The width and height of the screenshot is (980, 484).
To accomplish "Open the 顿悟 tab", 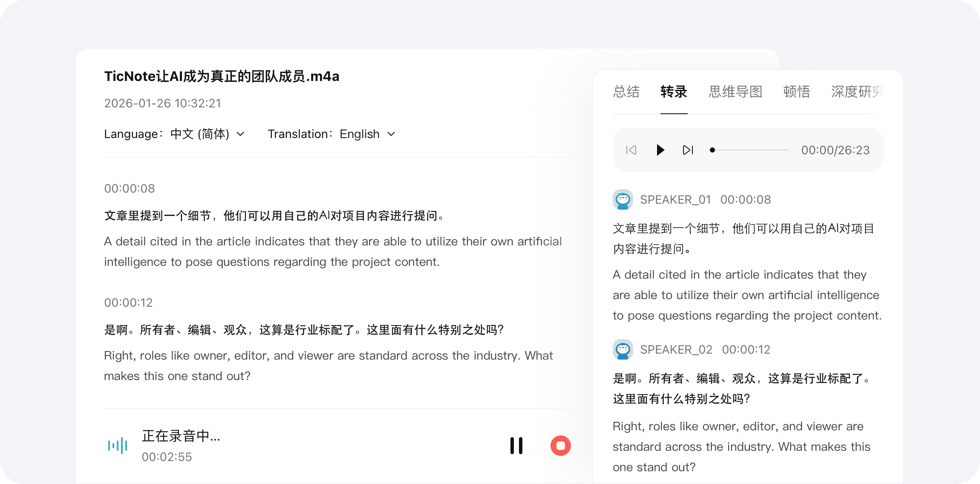I will [796, 92].
